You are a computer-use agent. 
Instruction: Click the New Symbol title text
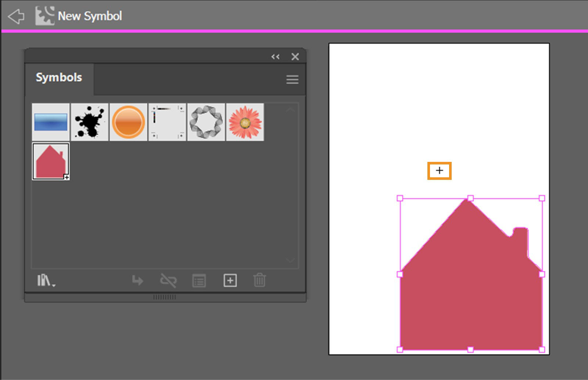click(90, 16)
